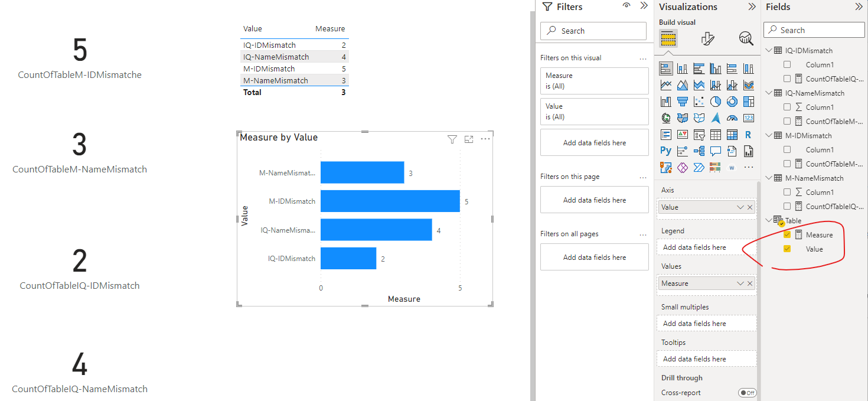The height and width of the screenshot is (401, 868).
Task: Click the Filters pane search box
Action: tap(593, 31)
